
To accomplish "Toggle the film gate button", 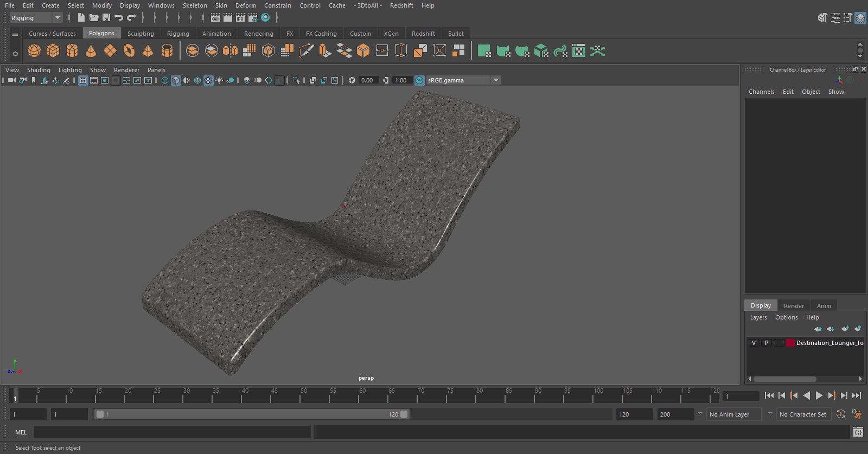I will (94, 80).
